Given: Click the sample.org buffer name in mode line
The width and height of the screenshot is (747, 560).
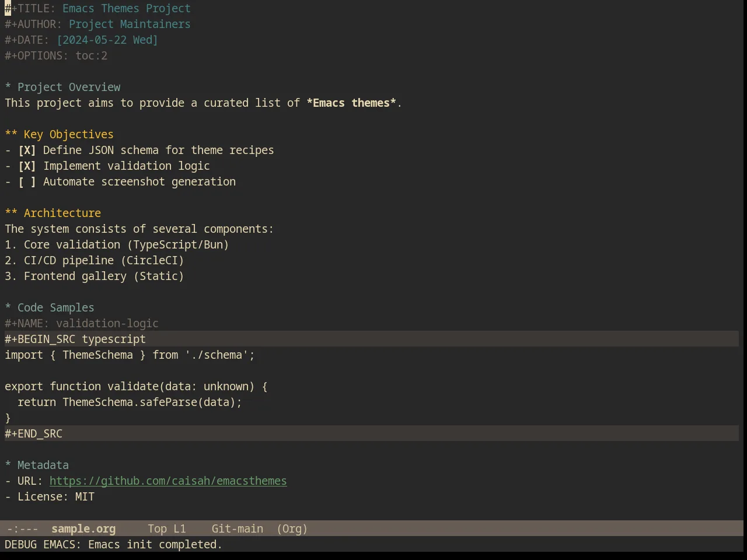Looking at the screenshot, I should coord(83,528).
